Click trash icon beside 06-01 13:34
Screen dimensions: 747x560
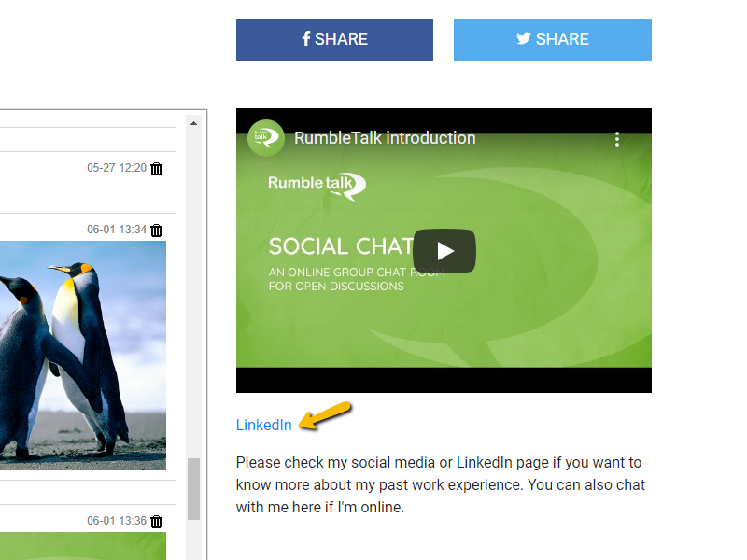click(x=157, y=230)
